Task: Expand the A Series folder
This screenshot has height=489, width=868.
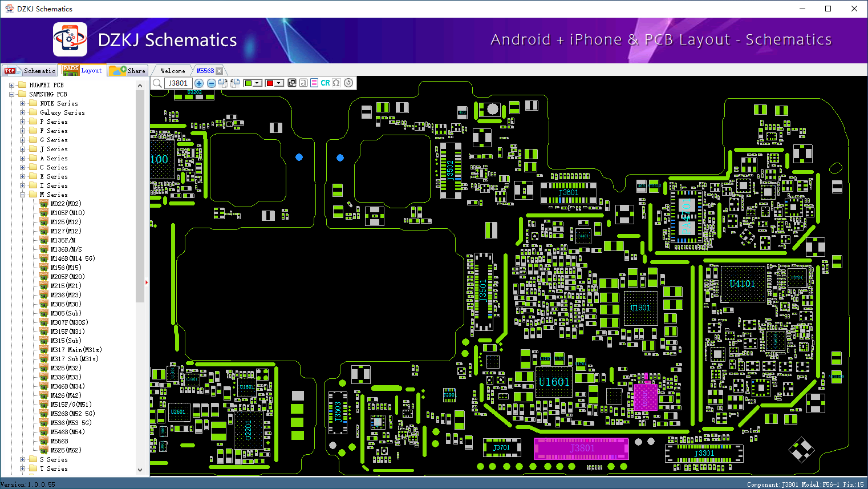Action: [x=23, y=158]
